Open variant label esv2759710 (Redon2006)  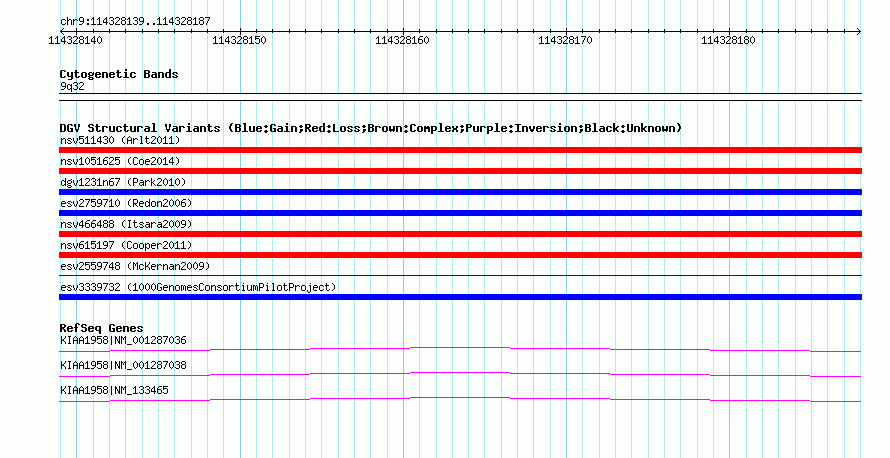point(126,203)
